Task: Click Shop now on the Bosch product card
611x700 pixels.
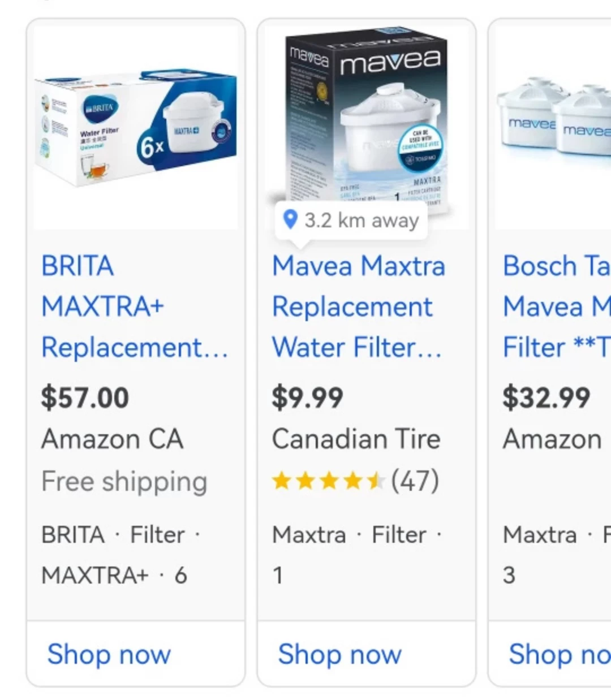Action: 560,654
